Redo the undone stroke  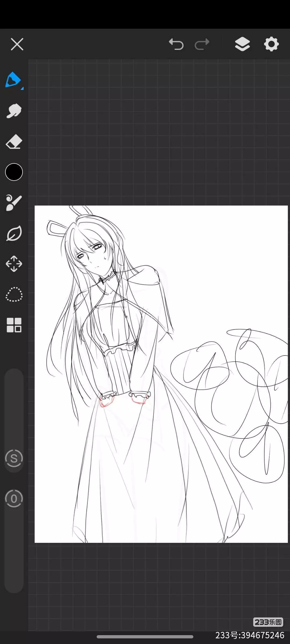(x=202, y=44)
